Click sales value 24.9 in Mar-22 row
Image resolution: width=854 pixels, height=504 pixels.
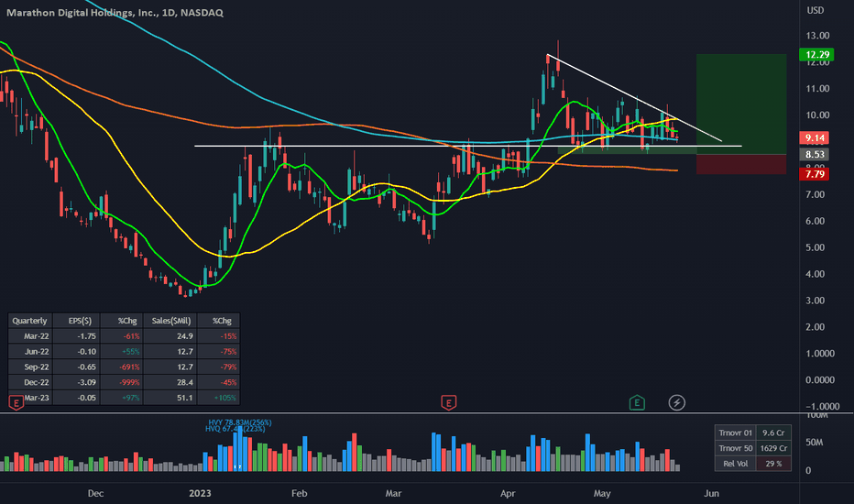184,336
